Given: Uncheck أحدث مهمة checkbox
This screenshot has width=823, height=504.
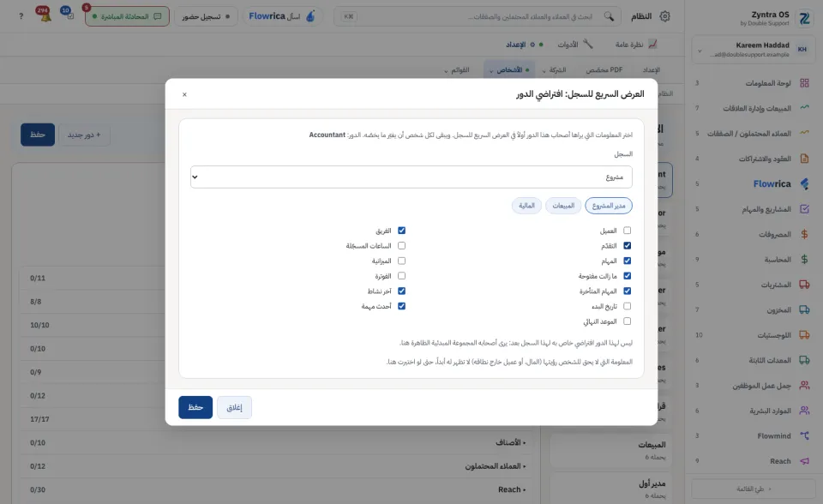Looking at the screenshot, I should [401, 306].
